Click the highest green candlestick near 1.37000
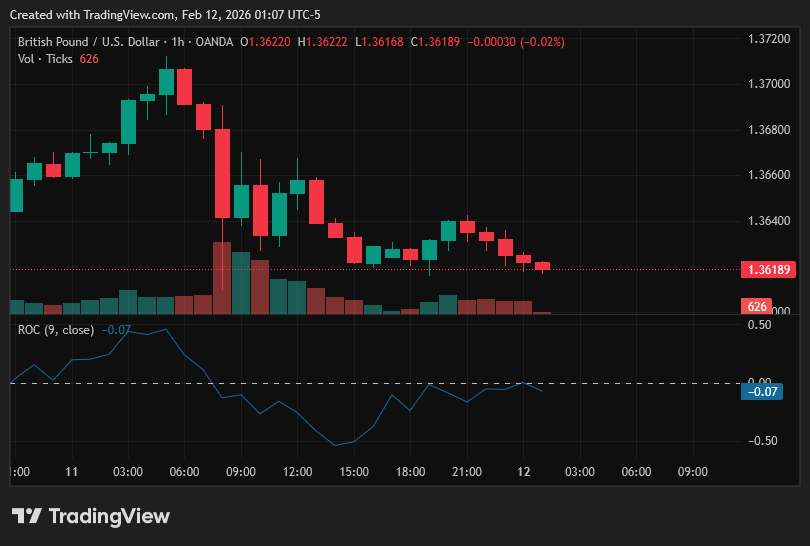The image size is (810, 546). pos(166,82)
